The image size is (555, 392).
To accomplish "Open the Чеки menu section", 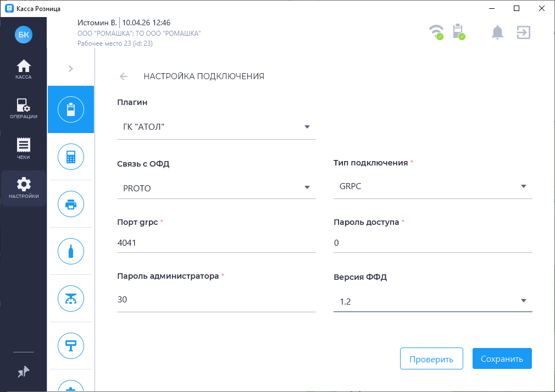I will (x=24, y=148).
